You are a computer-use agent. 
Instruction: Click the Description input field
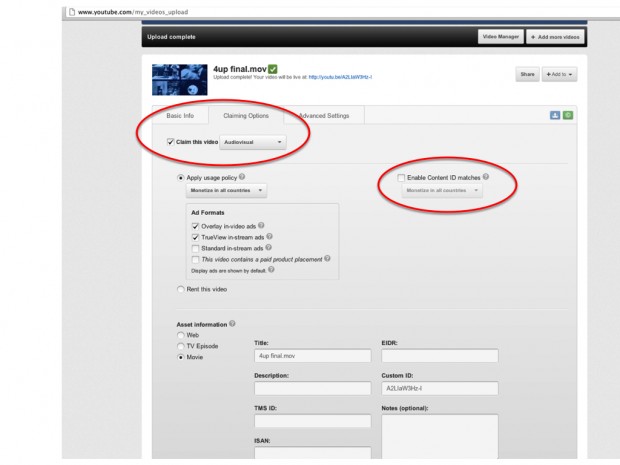point(312,388)
